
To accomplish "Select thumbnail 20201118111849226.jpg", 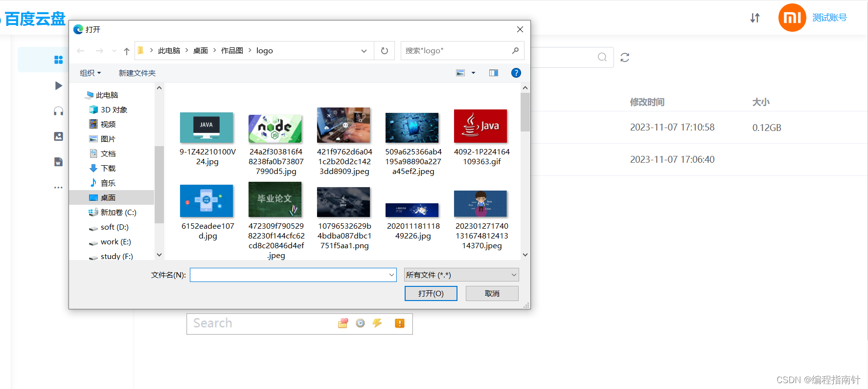I will point(412,210).
